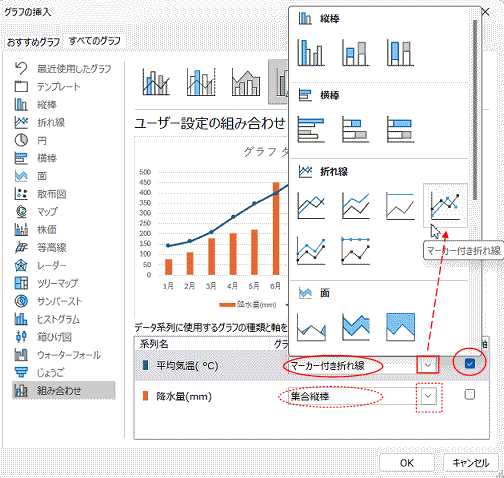Confirm with the OK button
Image resolution: width=504 pixels, height=478 pixels.
click(407, 463)
